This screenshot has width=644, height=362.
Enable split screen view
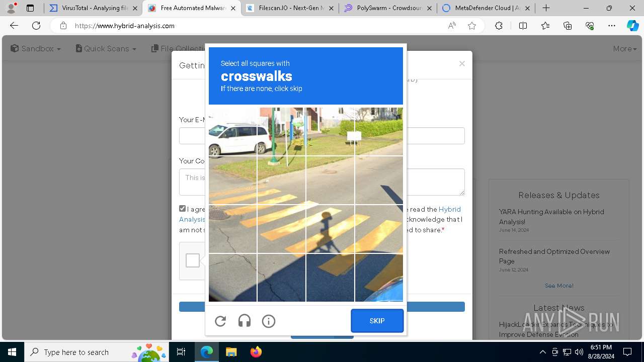pyautogui.click(x=523, y=26)
